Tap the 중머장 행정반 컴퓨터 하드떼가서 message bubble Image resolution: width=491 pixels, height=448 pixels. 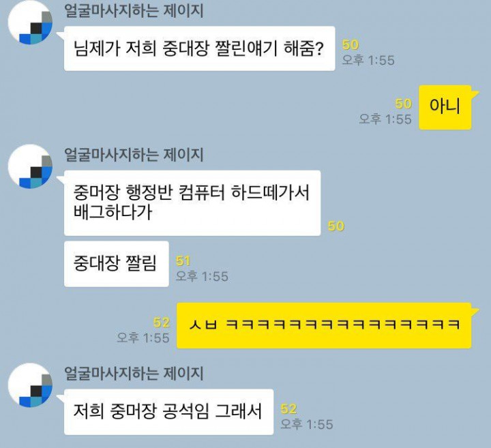point(192,203)
